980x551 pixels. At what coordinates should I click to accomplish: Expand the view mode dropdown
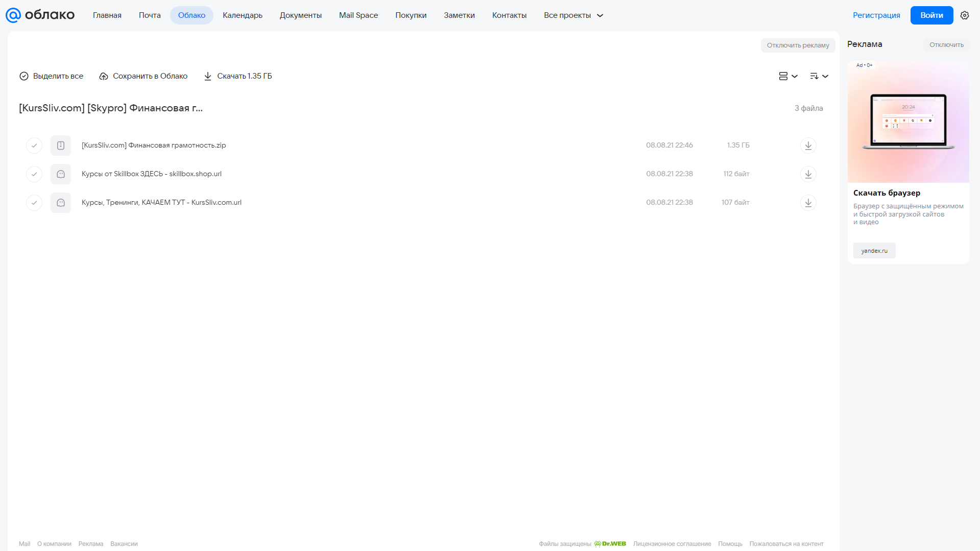coord(788,76)
